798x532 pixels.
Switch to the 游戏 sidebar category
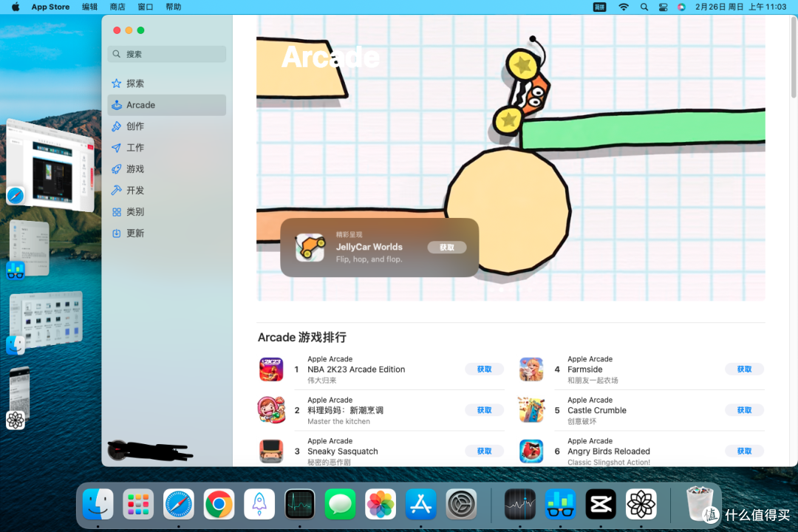(167, 169)
